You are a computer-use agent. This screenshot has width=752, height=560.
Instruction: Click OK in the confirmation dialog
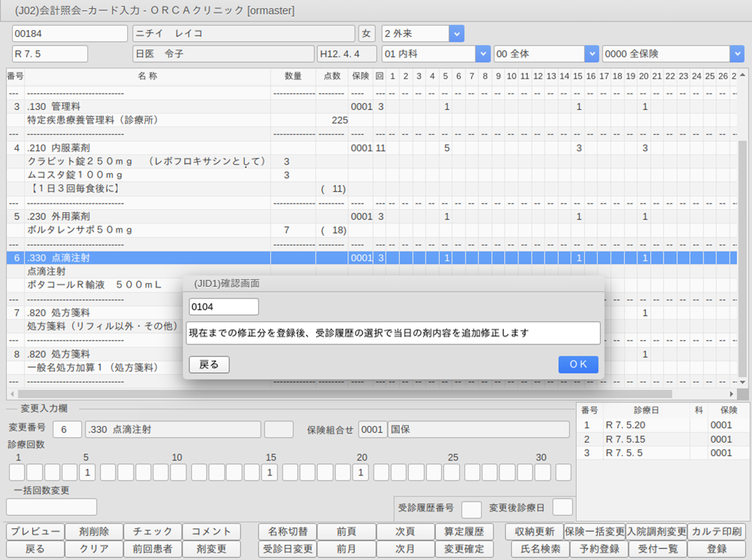point(577,365)
